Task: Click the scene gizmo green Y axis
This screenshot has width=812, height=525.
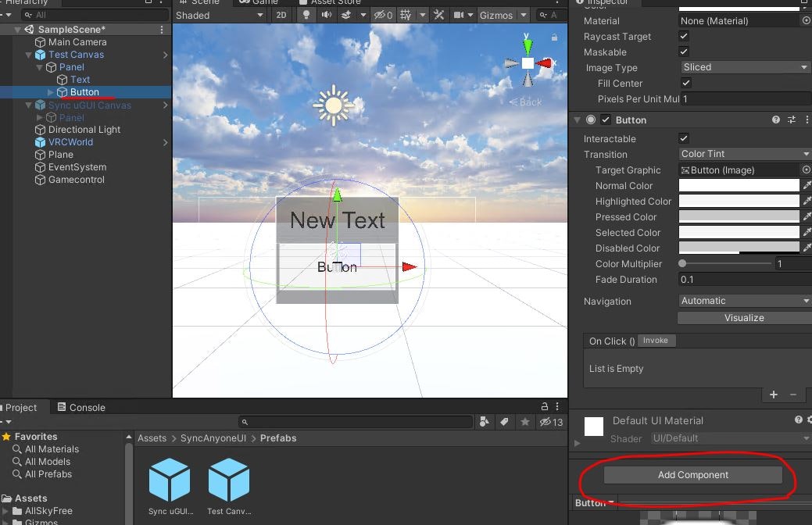Action: click(x=528, y=45)
